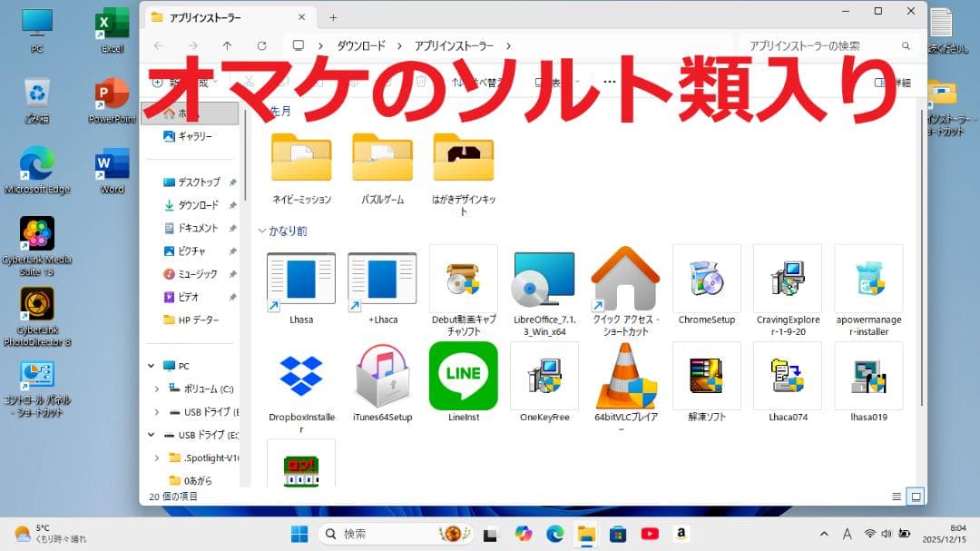Open the パズルゲーム folder

coord(383,168)
